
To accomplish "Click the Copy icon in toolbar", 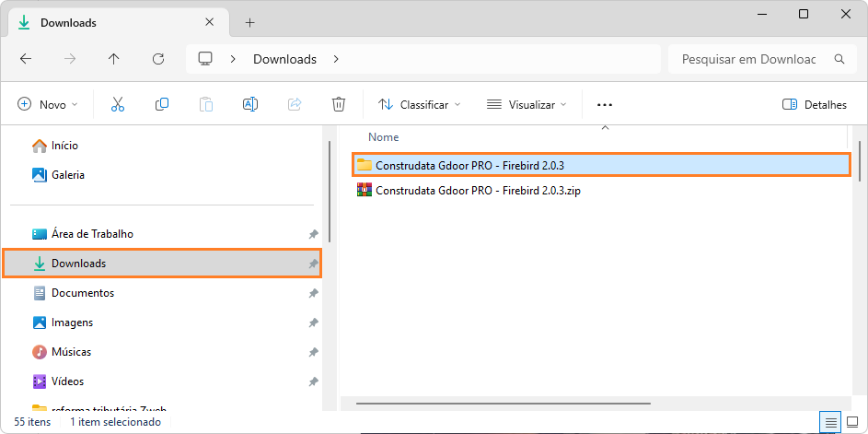I will 162,104.
